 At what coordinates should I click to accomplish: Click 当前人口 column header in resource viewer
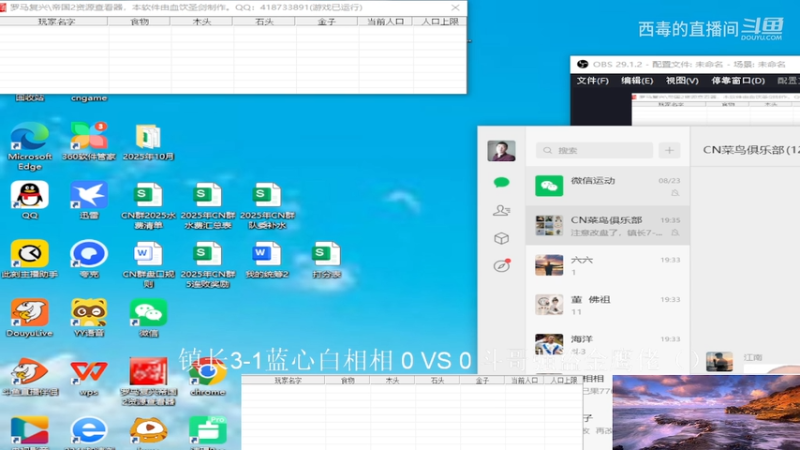point(385,21)
